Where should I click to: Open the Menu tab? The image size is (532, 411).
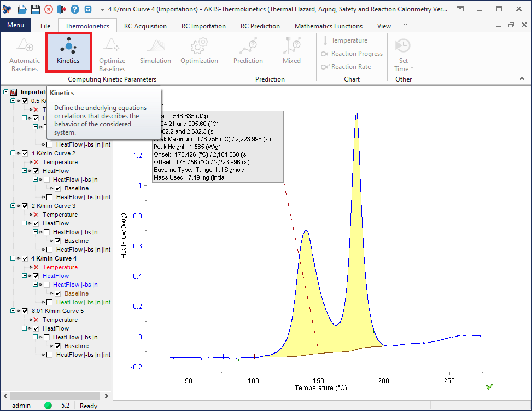click(x=16, y=25)
